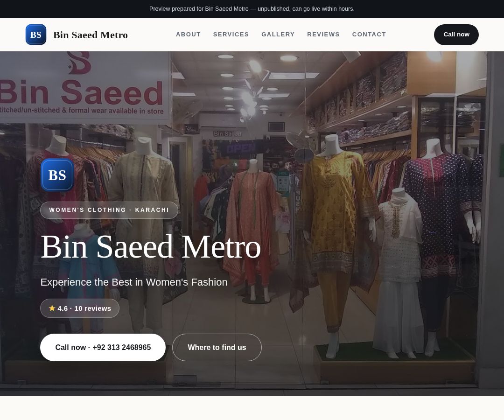
Task: Click tagline Experience the Best in Women's Fashion
Action: pos(134,282)
